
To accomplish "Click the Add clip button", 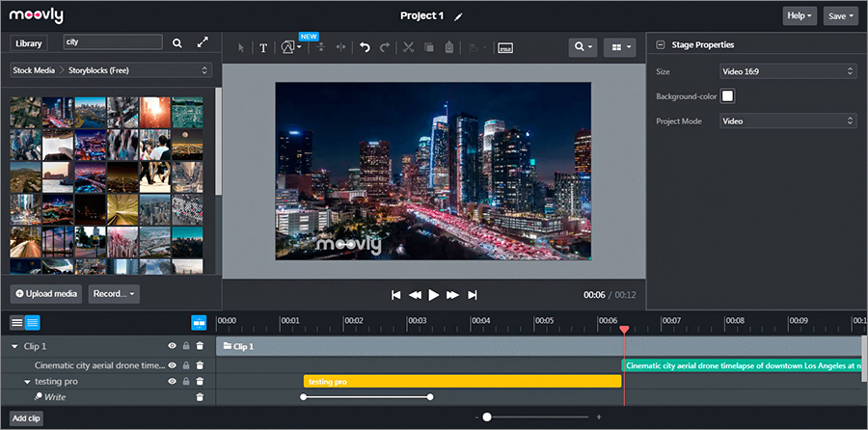I will click(x=27, y=418).
